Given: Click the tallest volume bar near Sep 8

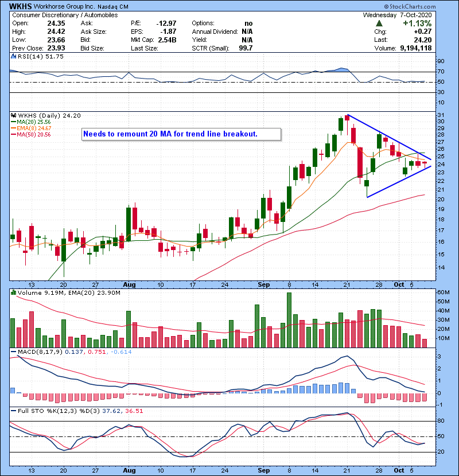Looking at the screenshot, I should point(289,320).
